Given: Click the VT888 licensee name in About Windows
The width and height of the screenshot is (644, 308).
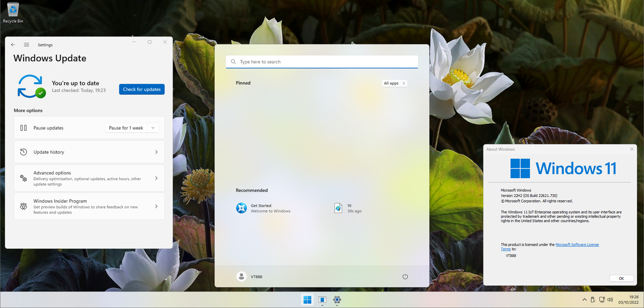Looking at the screenshot, I should [x=511, y=256].
